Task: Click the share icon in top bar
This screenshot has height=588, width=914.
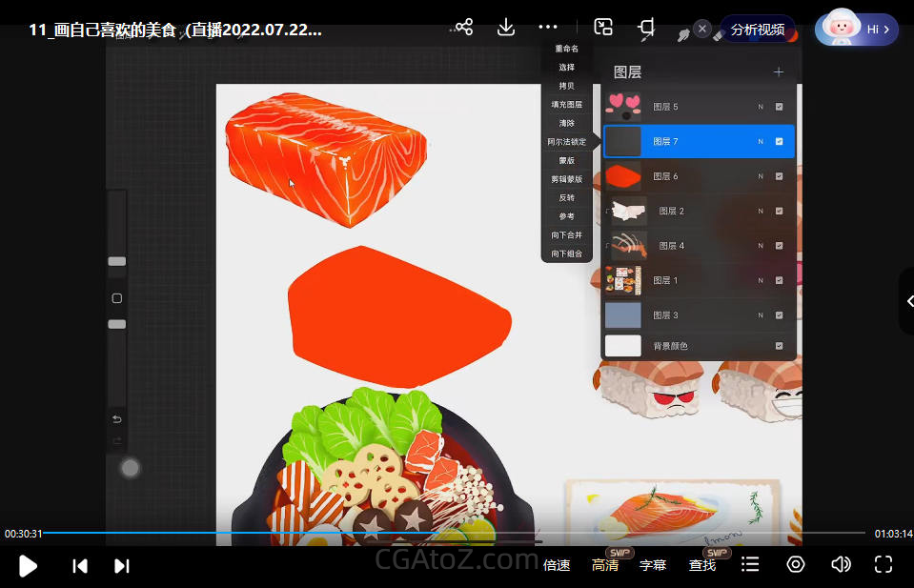Action: pyautogui.click(x=464, y=28)
